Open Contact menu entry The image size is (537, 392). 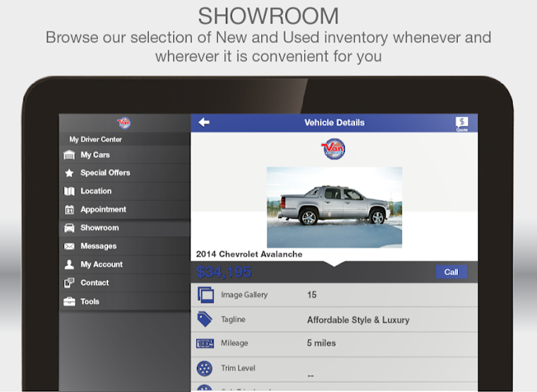coord(125,283)
